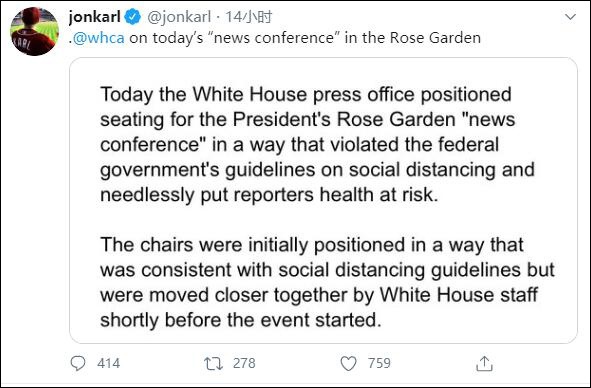Click the tweet text about Rose Garden

(x=275, y=38)
